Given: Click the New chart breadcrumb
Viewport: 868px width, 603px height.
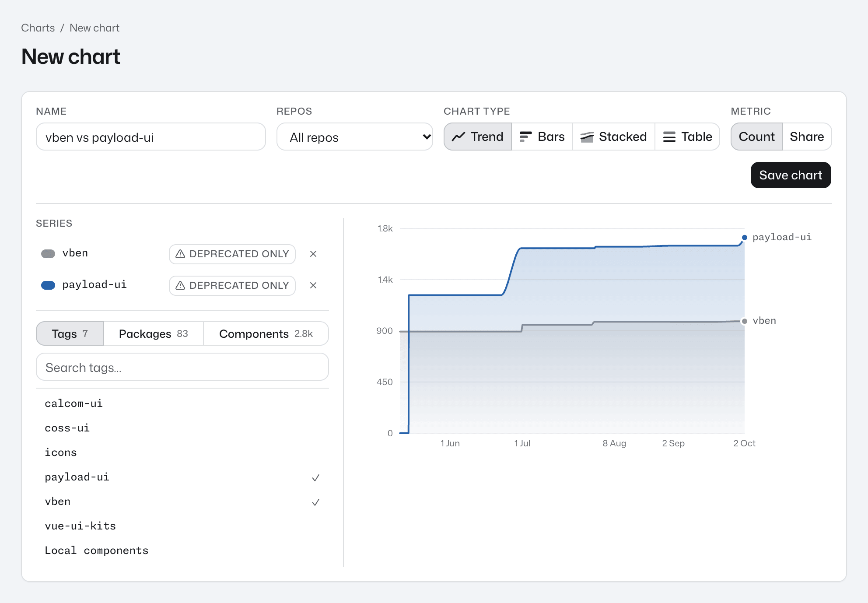Looking at the screenshot, I should pos(94,28).
